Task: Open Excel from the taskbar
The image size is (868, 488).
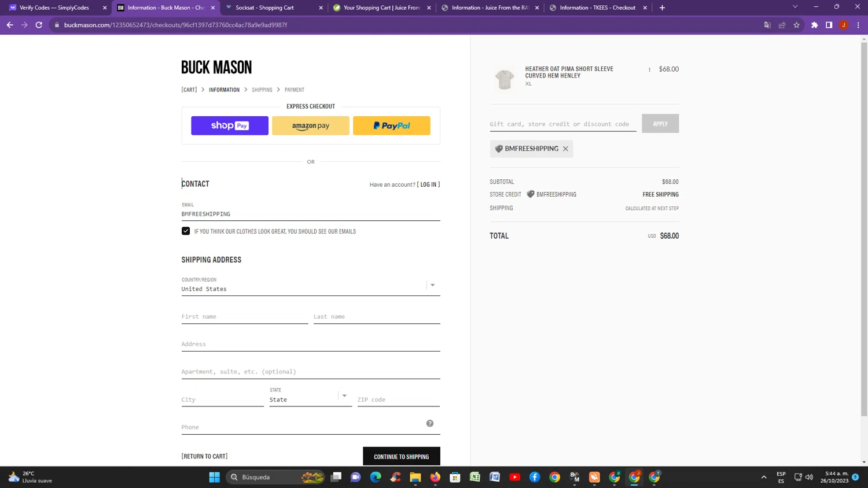Action: point(475,477)
